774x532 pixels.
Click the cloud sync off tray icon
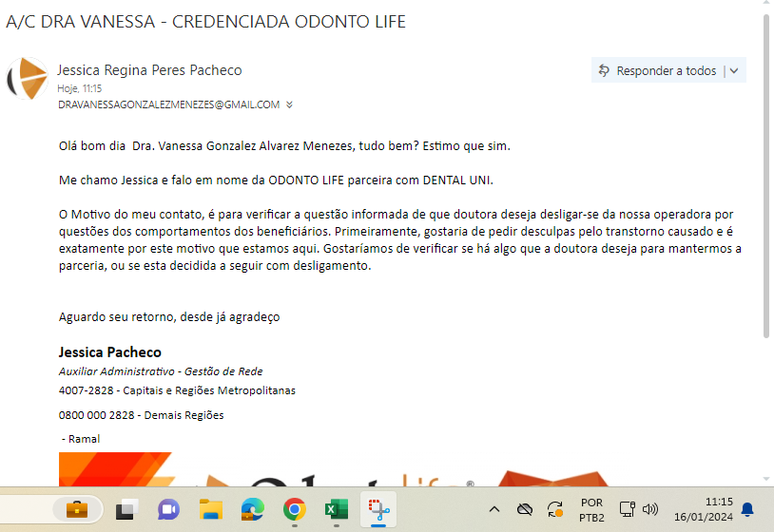click(525, 509)
